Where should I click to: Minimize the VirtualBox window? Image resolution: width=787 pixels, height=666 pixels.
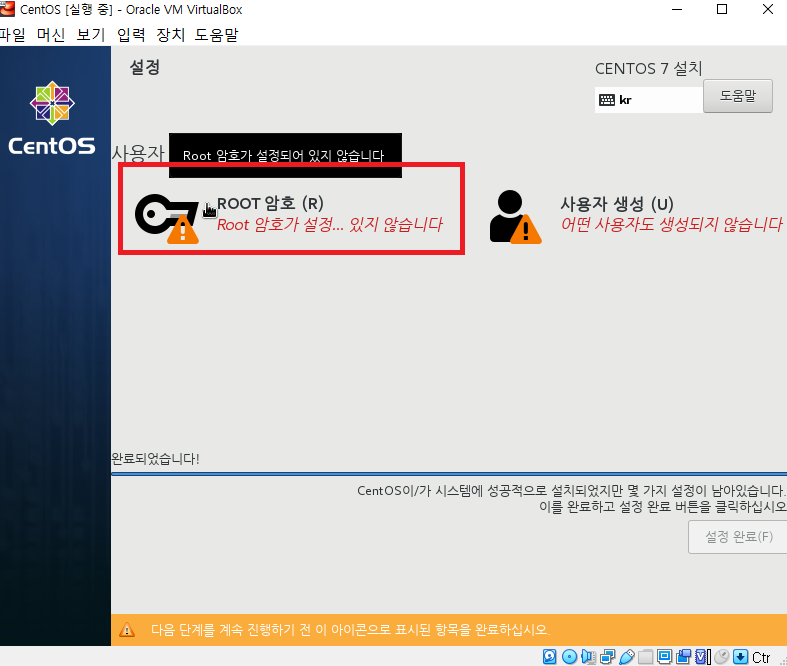677,9
